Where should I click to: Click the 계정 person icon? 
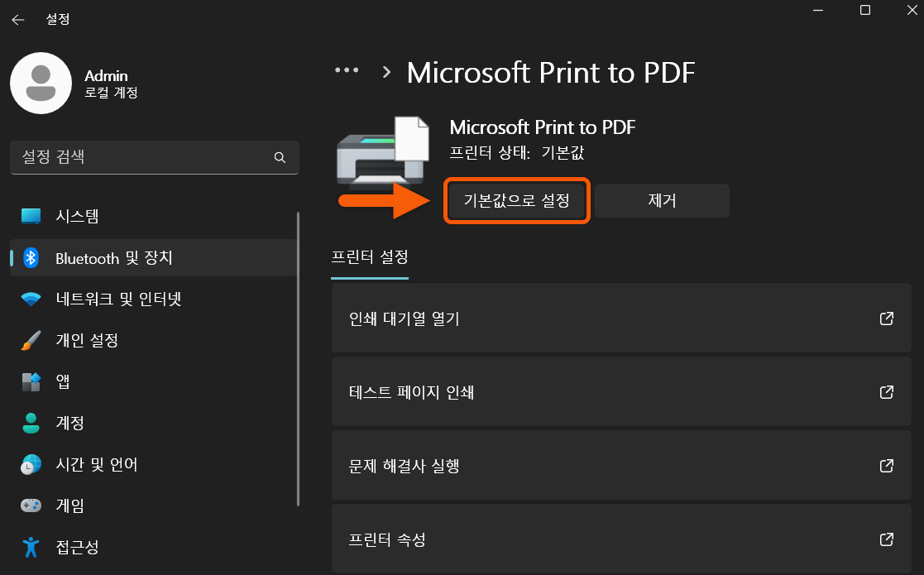click(x=31, y=423)
